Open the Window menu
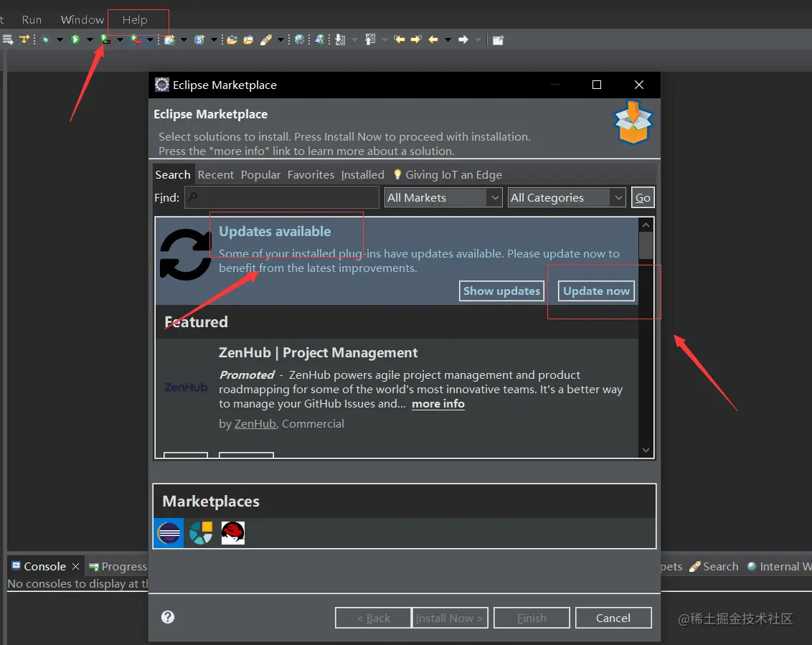 (82, 19)
